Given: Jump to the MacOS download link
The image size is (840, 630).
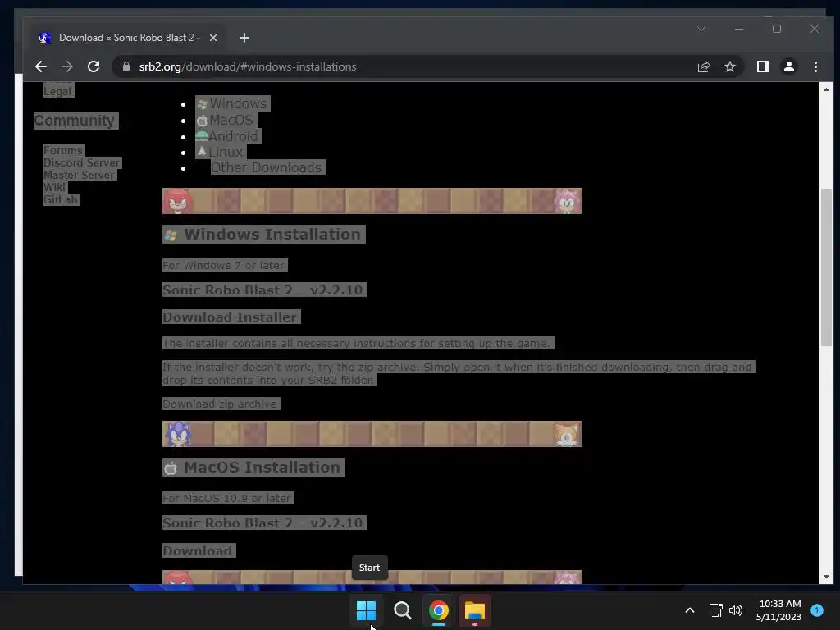Looking at the screenshot, I should (x=231, y=120).
